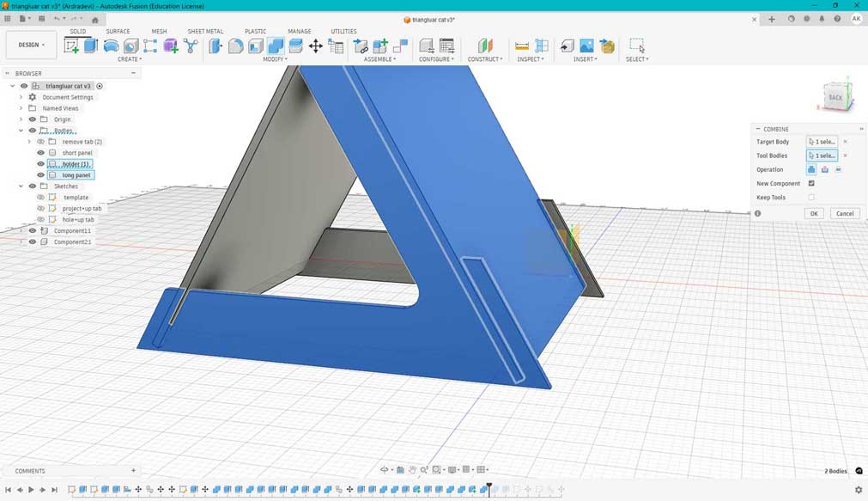
Task: Select the Create Sketch tool
Action: coord(71,46)
